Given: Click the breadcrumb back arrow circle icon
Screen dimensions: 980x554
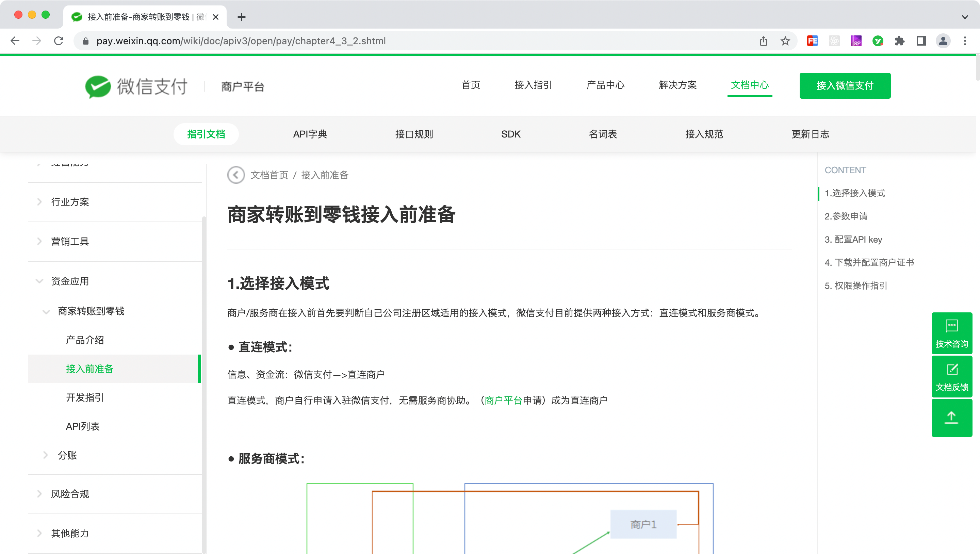Looking at the screenshot, I should (x=236, y=175).
